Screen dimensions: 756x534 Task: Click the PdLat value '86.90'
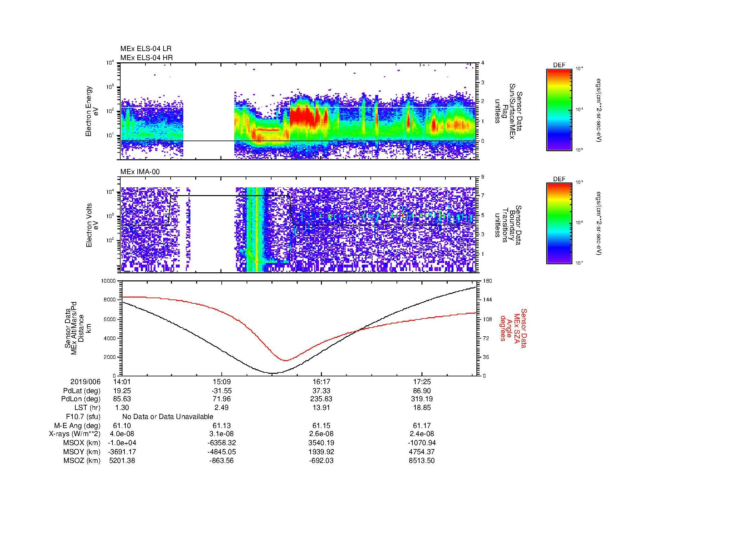click(x=422, y=391)
